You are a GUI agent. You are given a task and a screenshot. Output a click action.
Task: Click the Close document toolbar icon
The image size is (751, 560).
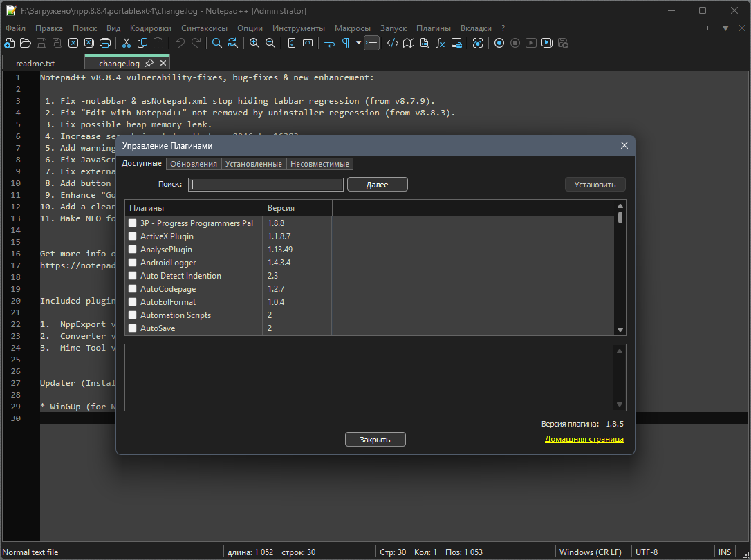pyautogui.click(x=73, y=43)
